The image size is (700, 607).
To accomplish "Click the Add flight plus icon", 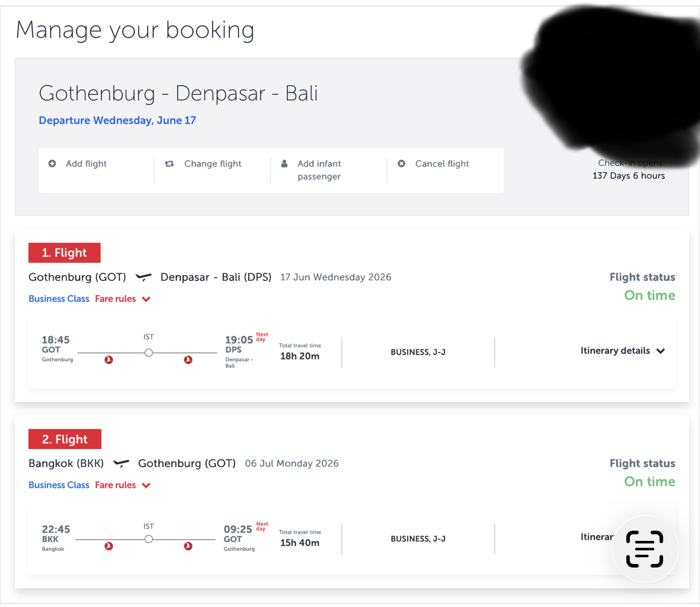I will pyautogui.click(x=52, y=164).
